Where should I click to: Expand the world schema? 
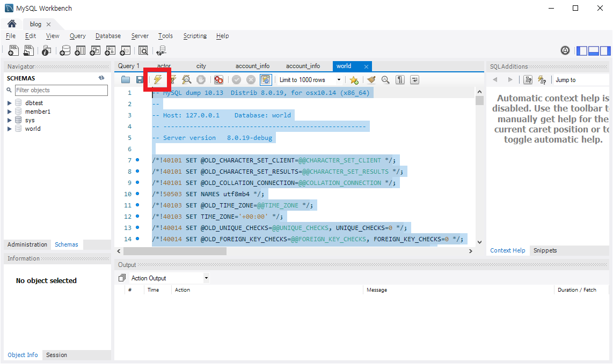(x=9, y=129)
